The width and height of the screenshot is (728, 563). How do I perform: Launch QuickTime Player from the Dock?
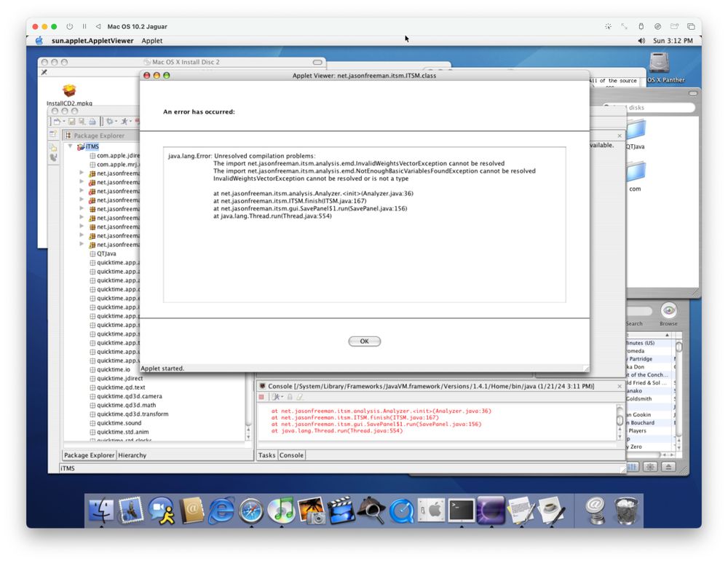click(401, 510)
